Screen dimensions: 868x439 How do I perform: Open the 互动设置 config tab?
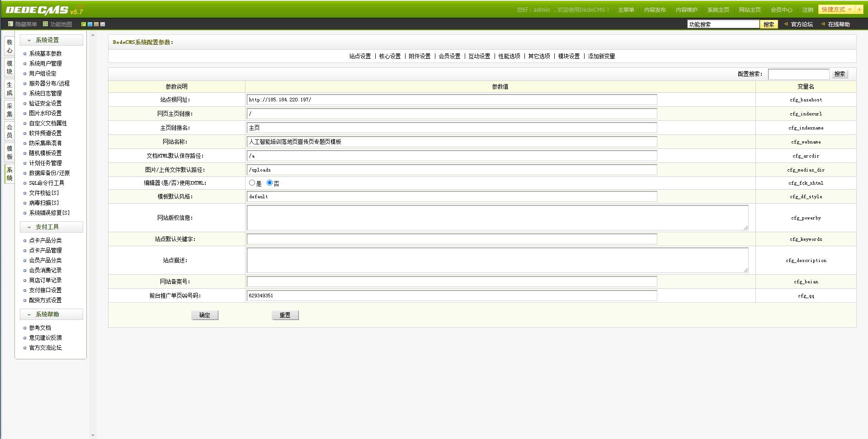click(x=479, y=56)
